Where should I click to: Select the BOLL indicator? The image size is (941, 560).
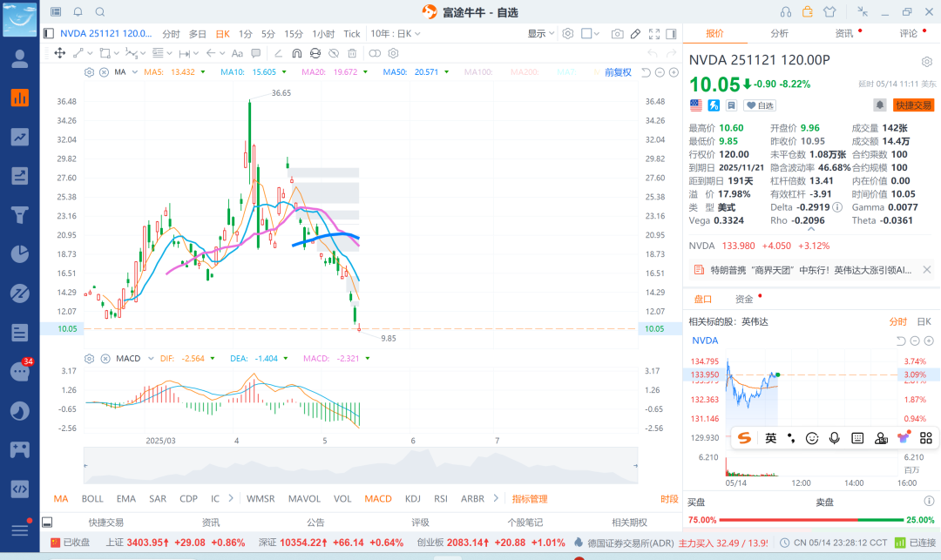pos(92,499)
